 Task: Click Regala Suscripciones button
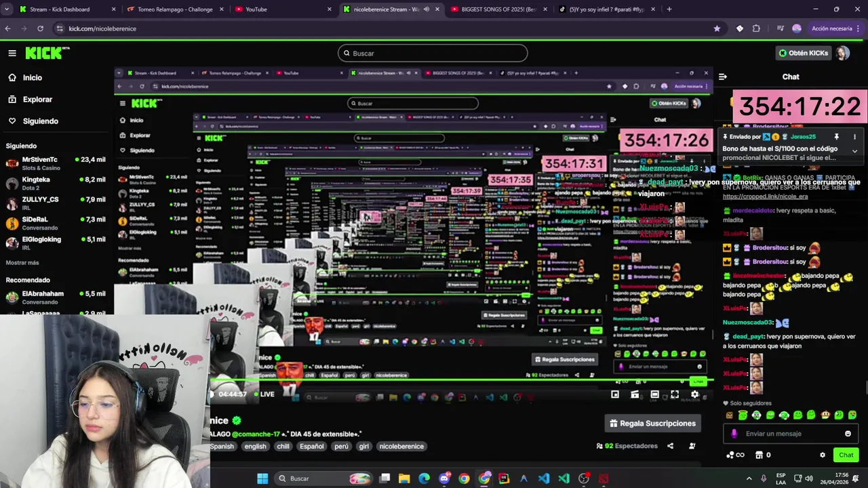[652, 423]
